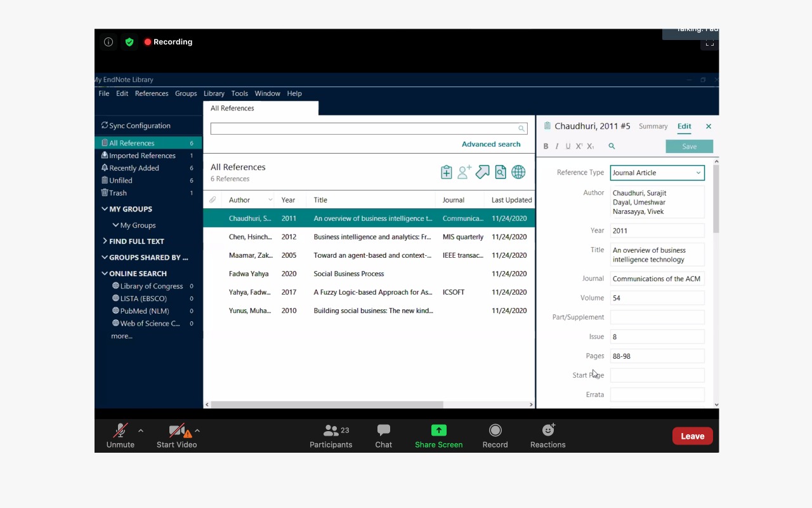812x508 pixels.
Task: Click the Volume input field
Action: (x=657, y=298)
